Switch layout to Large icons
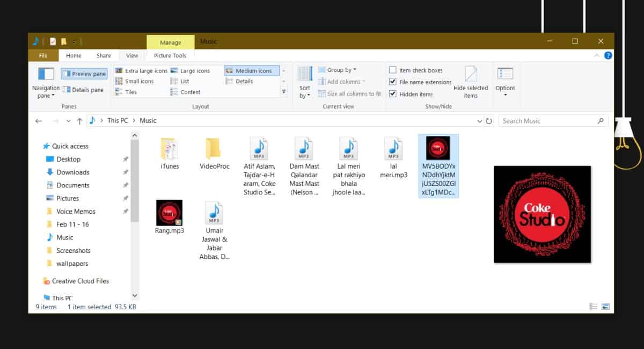Image resolution: width=644 pixels, height=349 pixels. pyautogui.click(x=191, y=70)
